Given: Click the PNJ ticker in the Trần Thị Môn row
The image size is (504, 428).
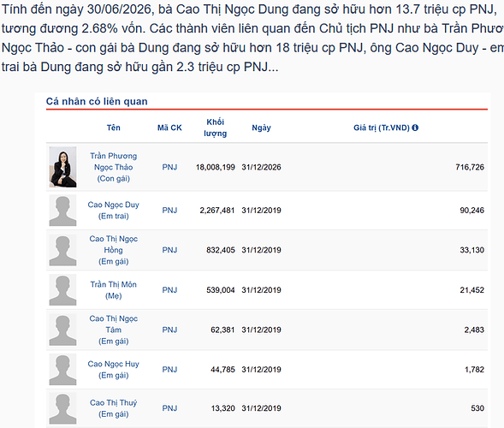Looking at the screenshot, I should pyautogui.click(x=169, y=290).
